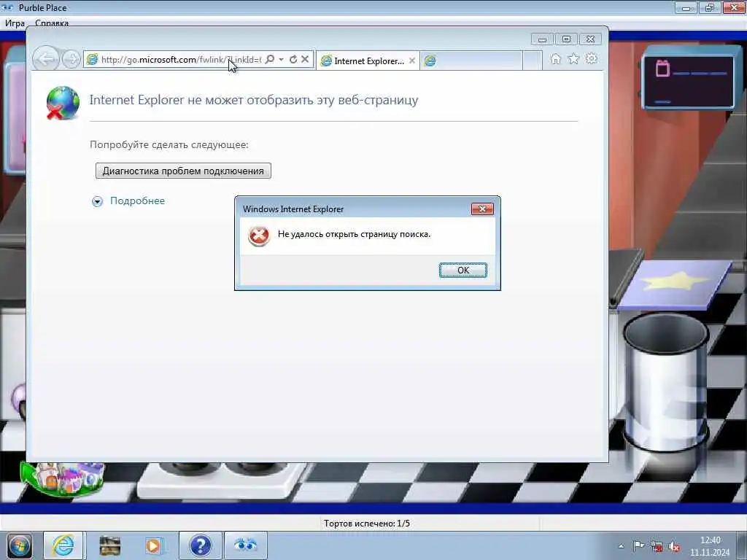Close the Windows Internet Explorer error dialog
The width and height of the screenshot is (747, 560).
click(x=482, y=209)
